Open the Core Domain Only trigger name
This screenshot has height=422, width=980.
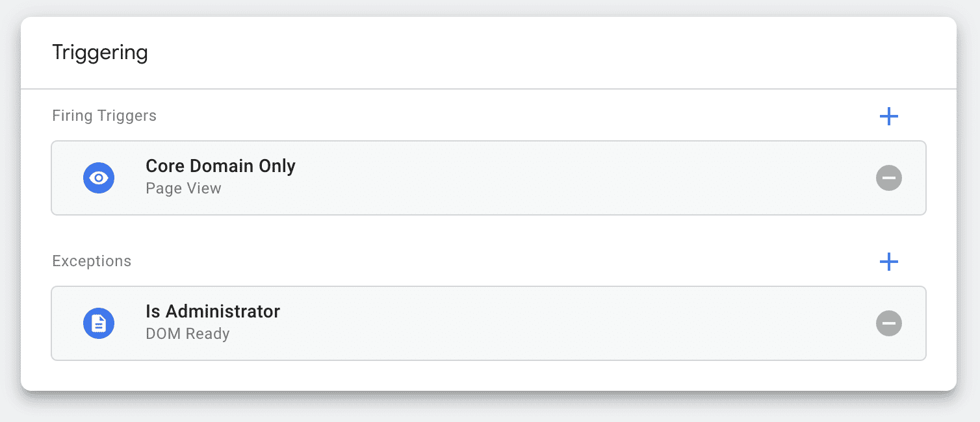220,166
